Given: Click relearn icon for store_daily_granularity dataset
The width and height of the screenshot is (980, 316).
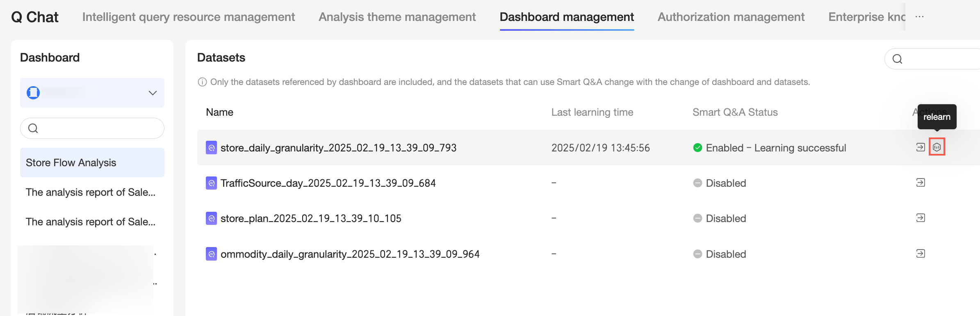Looking at the screenshot, I should click(937, 147).
